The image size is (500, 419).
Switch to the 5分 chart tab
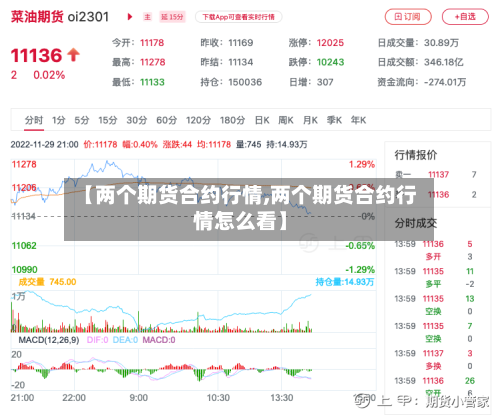pos(82,120)
